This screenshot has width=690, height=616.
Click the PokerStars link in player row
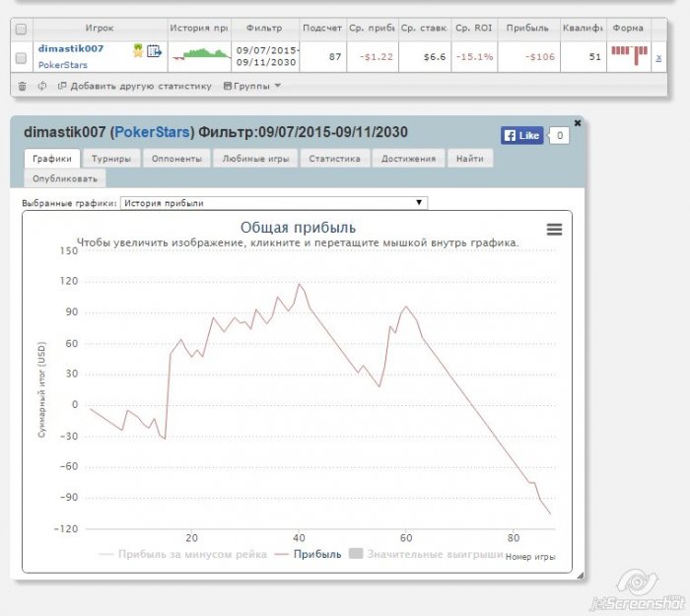coord(62,65)
